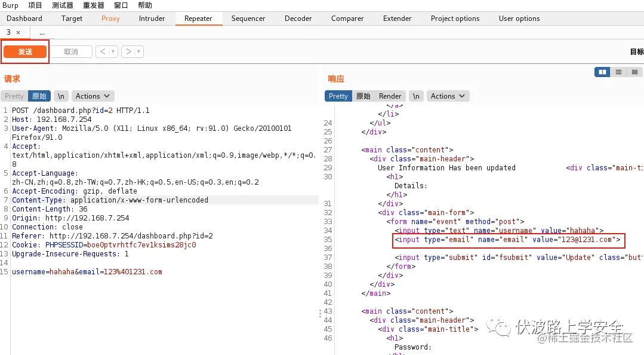The width and height of the screenshot is (644, 355).
Task: Open the 重发器 menu
Action: coord(94,5)
